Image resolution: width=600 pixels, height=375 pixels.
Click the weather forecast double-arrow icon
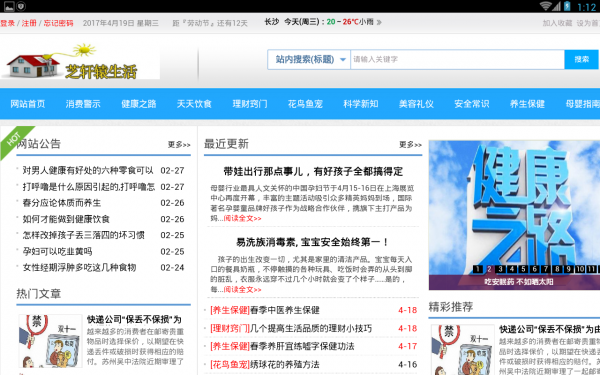click(379, 22)
